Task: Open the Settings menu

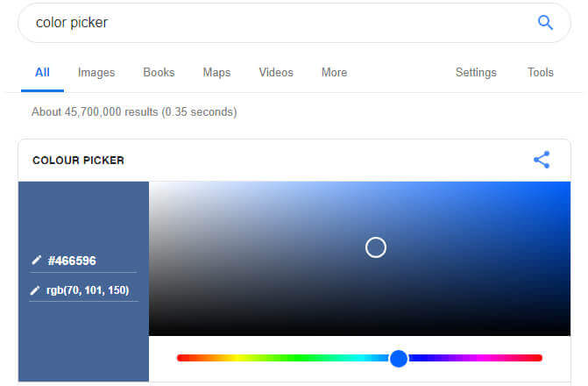Action: (x=476, y=73)
